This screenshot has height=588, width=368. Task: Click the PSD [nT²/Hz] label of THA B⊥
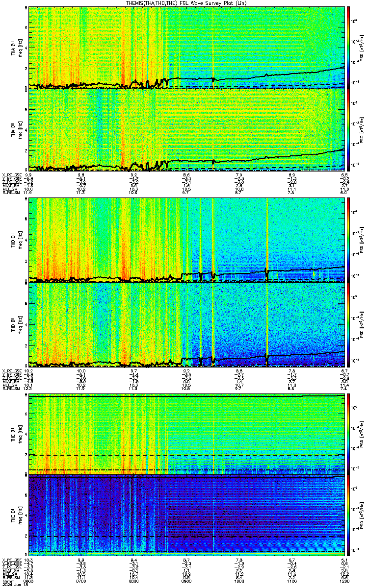tap(362, 48)
